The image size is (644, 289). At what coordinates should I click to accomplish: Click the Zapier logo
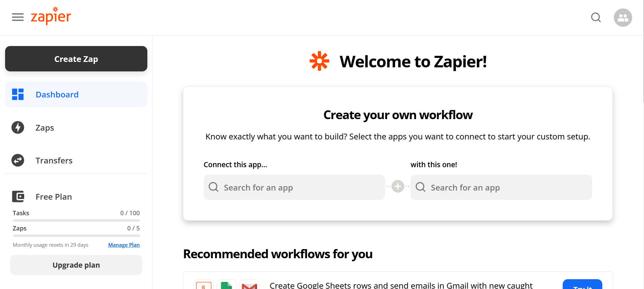tap(51, 16)
